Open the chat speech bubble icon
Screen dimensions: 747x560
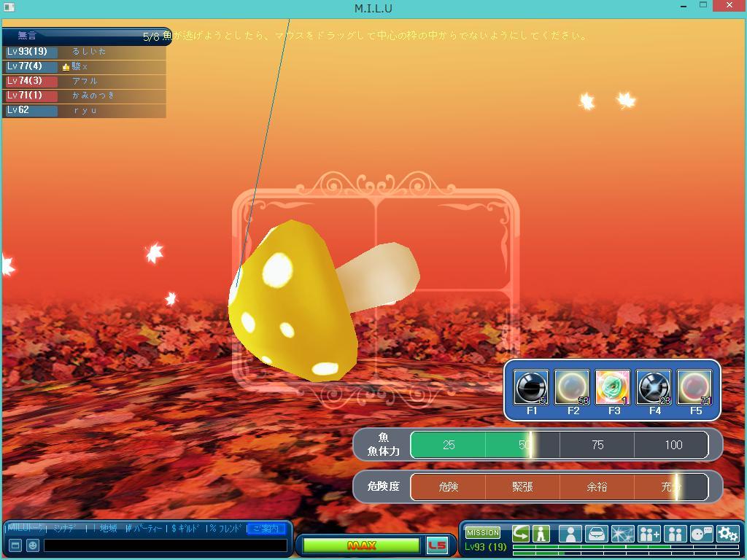[701, 534]
